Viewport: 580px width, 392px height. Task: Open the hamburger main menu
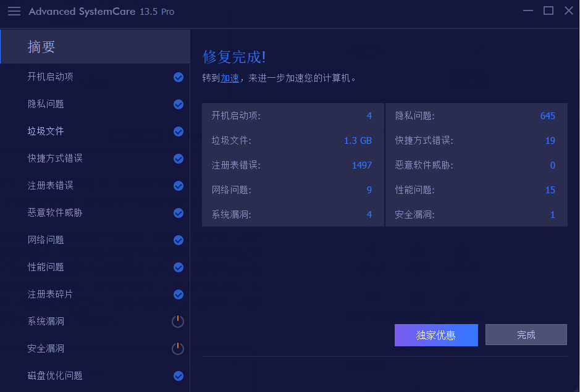[x=14, y=11]
